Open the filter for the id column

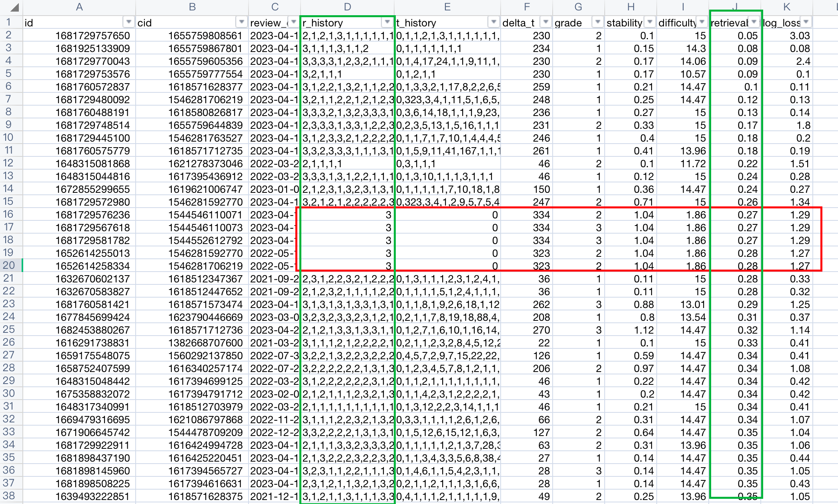click(x=129, y=22)
